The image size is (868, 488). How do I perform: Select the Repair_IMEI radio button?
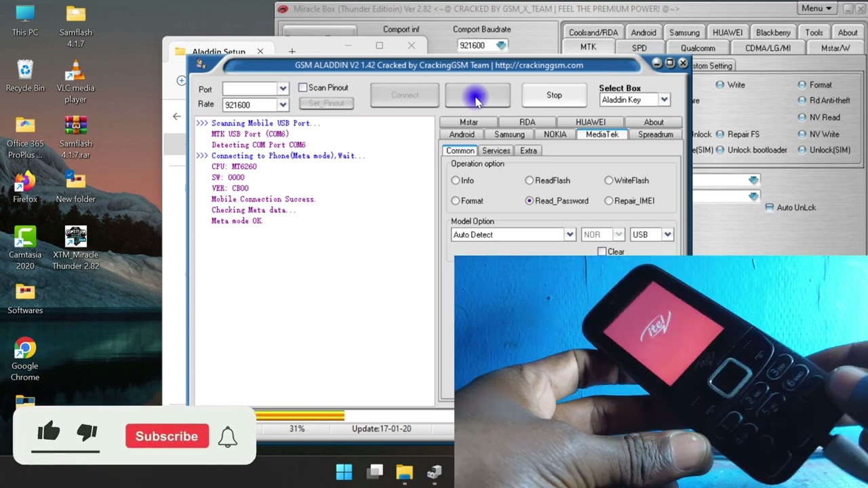pyautogui.click(x=609, y=201)
